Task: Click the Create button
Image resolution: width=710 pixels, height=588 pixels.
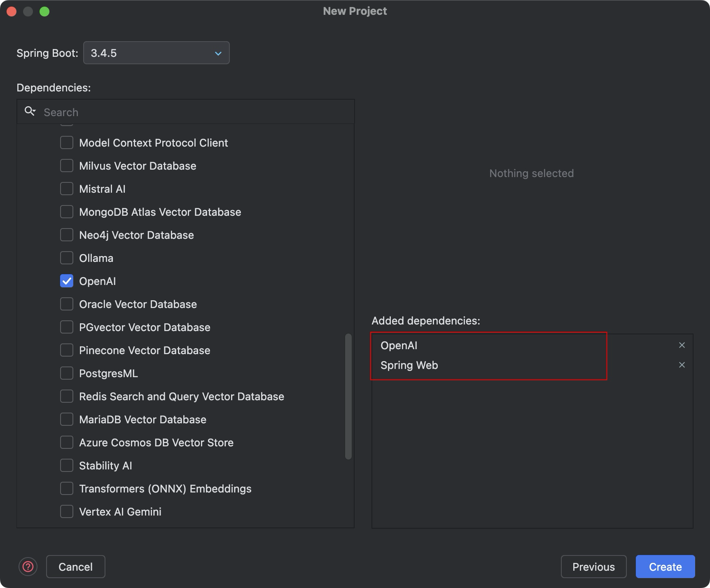Action: click(x=665, y=567)
